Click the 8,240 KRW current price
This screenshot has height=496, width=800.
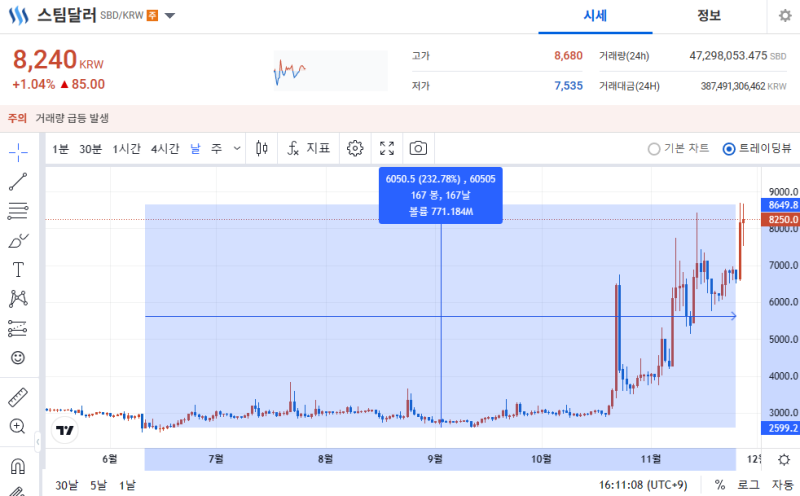click(58, 60)
